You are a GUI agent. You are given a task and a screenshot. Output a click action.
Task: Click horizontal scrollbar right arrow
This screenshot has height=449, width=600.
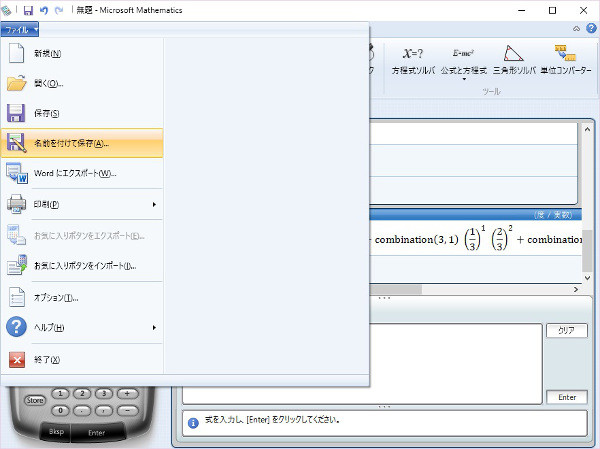[576, 290]
